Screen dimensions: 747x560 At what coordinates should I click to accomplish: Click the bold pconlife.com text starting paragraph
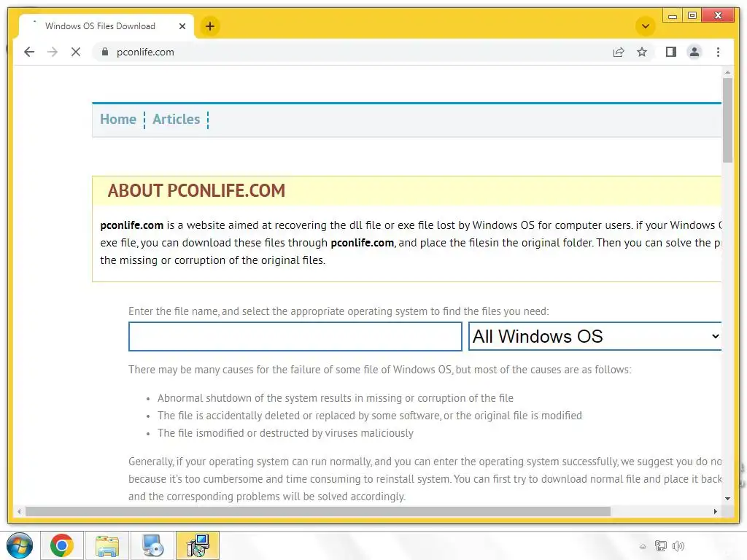(x=132, y=225)
